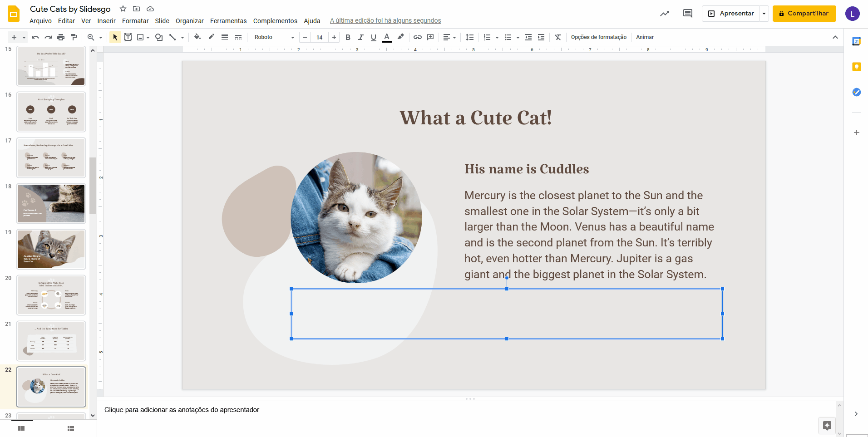The height and width of the screenshot is (437, 868).
Task: Open the Editar menu
Action: pyautogui.click(x=66, y=21)
